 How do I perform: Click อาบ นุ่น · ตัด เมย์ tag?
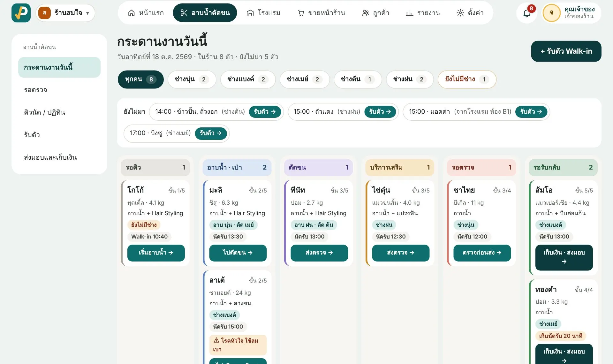(x=233, y=225)
